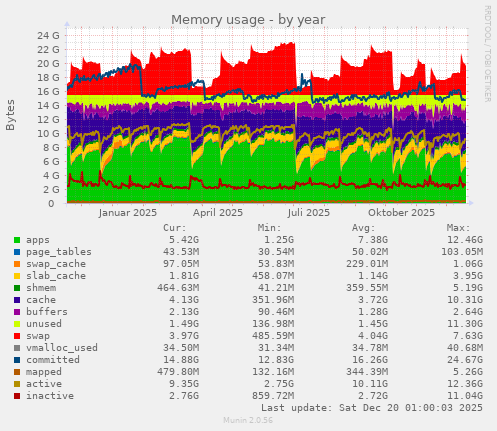The image size is (497, 431).
Task: Click the orange swap_cache legend swatch
Action: pyautogui.click(x=17, y=264)
